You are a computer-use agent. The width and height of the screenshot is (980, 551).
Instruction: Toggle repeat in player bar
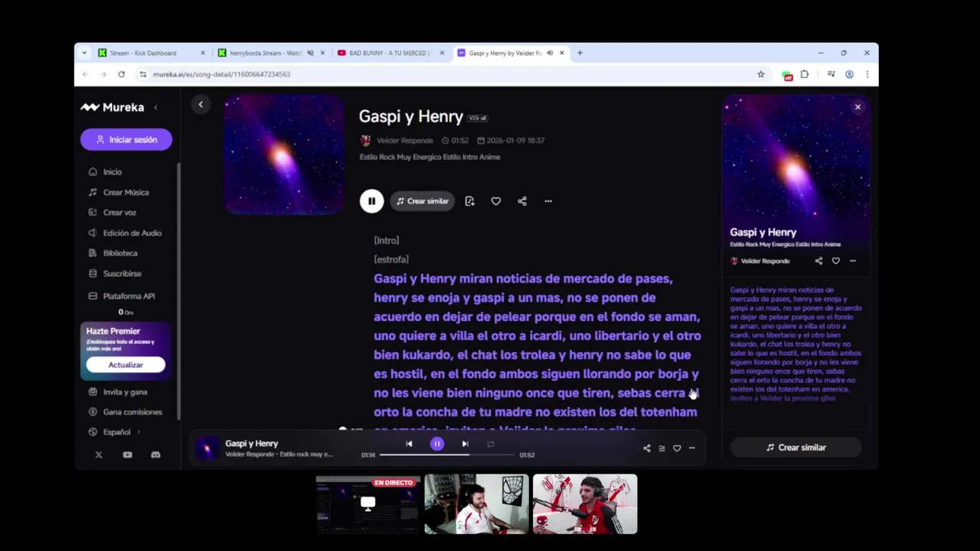(x=491, y=444)
